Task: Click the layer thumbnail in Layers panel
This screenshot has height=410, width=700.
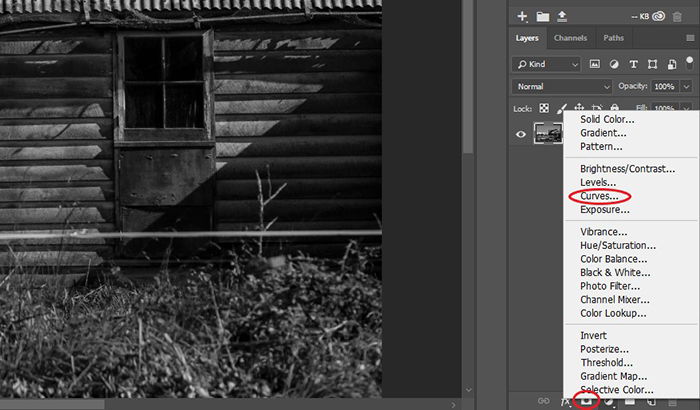Action: (548, 134)
